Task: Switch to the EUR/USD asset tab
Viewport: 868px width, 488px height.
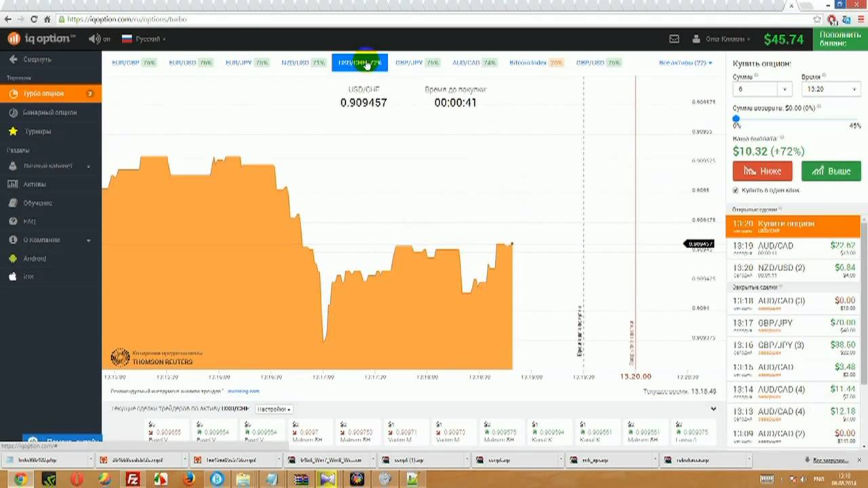Action: pyautogui.click(x=191, y=62)
